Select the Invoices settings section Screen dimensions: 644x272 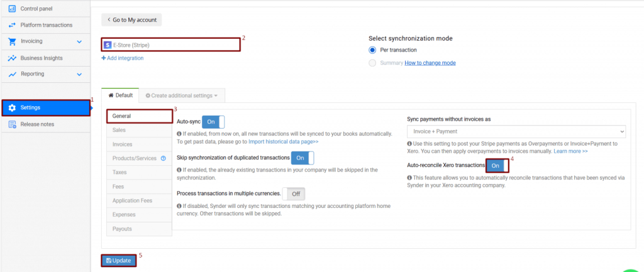click(x=139, y=144)
